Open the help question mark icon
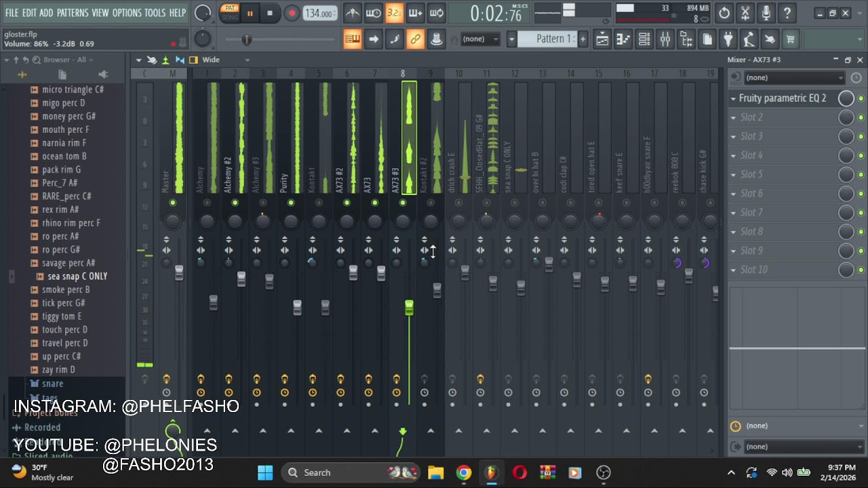 tap(787, 13)
